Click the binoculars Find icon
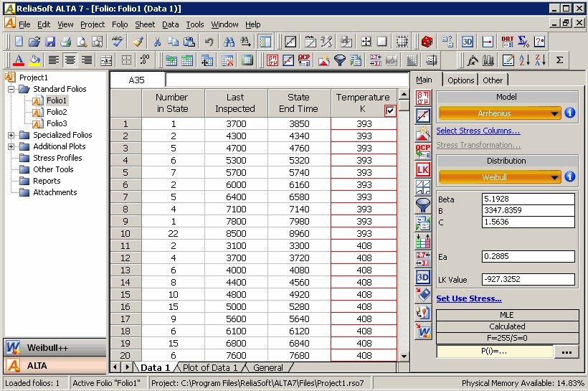The width and height of the screenshot is (588, 391). click(229, 42)
